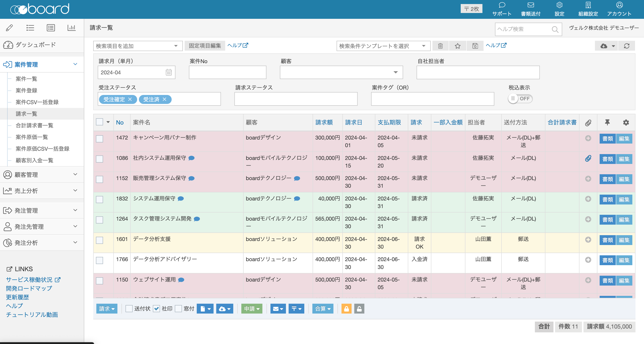Open サービス稼働状況 link
Screen dimensions: 644x344
pyautogui.click(x=33, y=280)
